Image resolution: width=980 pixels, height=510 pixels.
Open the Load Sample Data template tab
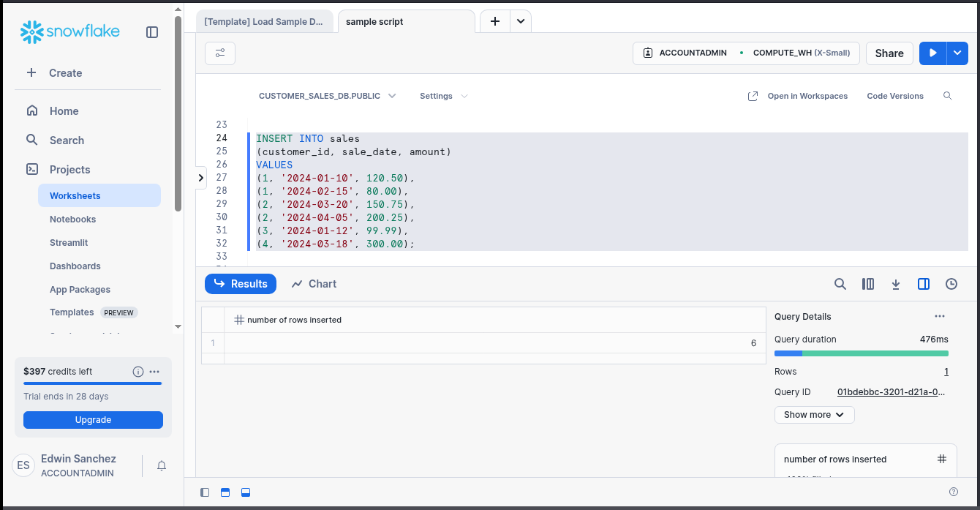point(265,21)
